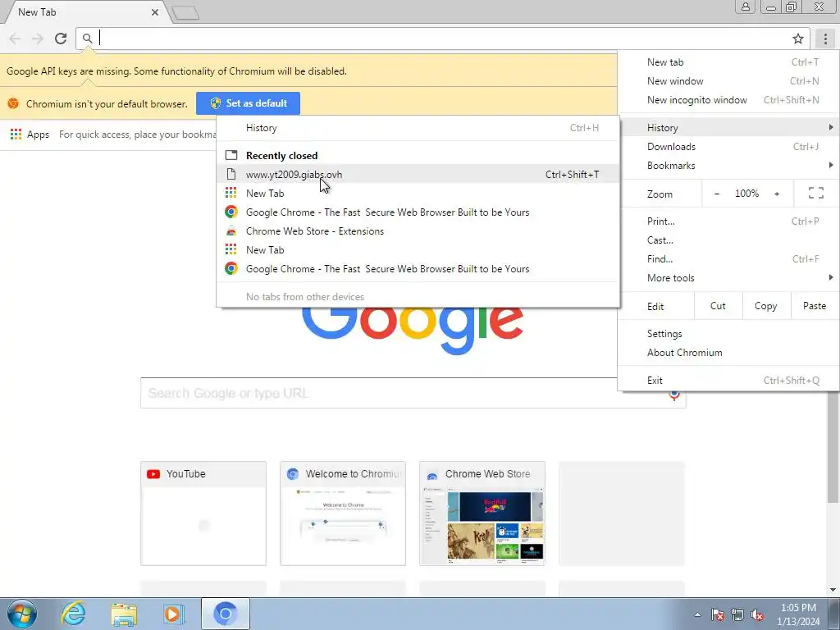
Task: Click the Paste button in Edit row
Action: [x=815, y=306]
